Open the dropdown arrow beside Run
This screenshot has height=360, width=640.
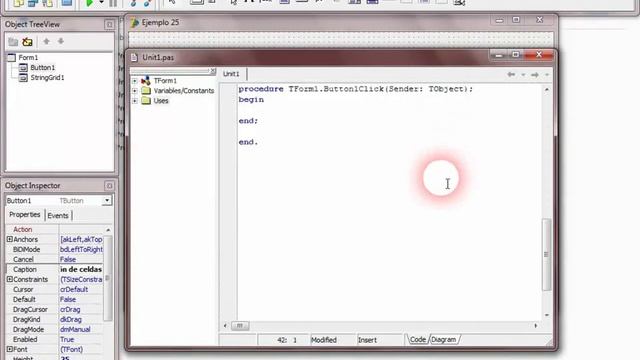point(101,3)
